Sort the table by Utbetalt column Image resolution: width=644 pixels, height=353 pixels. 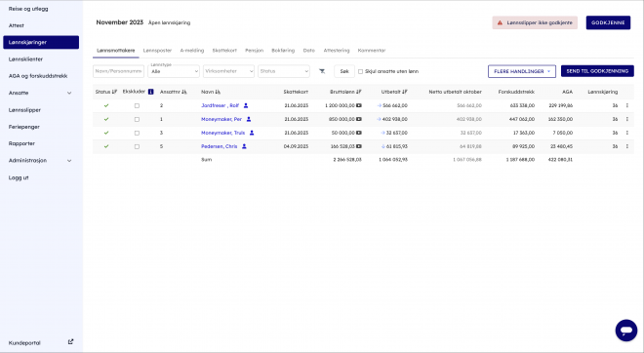[394, 92]
